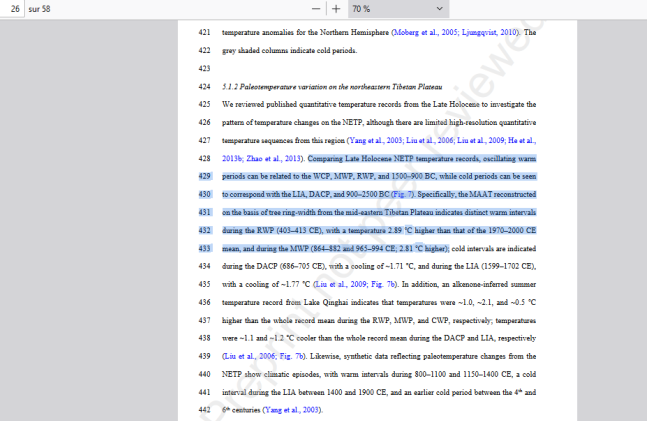Click the zoom out minus button
The image size is (647, 421).
point(316,9)
